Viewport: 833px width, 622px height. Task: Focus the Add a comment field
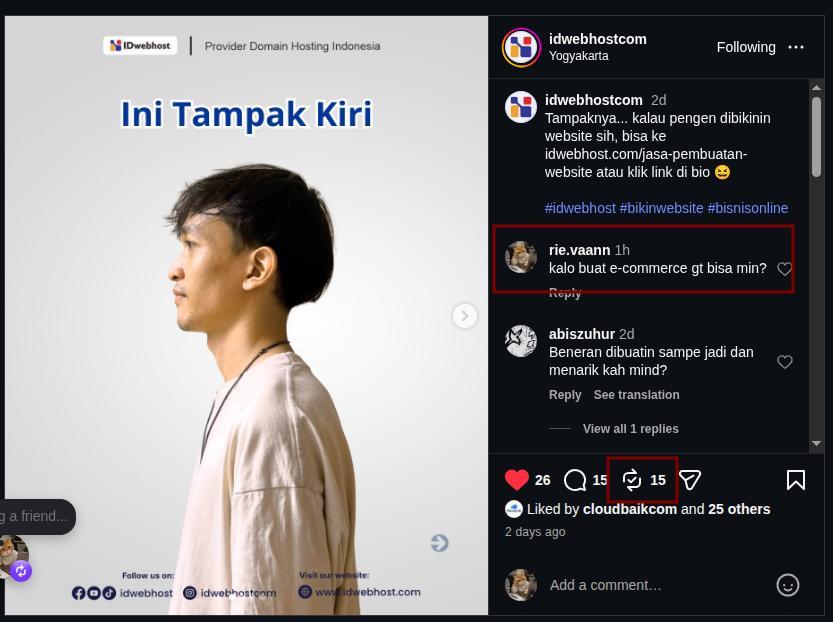click(x=658, y=585)
